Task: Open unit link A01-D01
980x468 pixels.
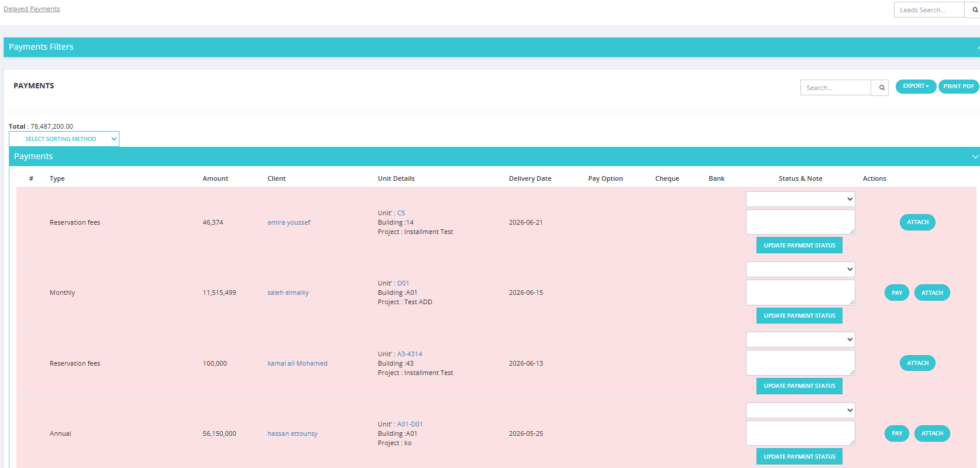Action: tap(410, 424)
